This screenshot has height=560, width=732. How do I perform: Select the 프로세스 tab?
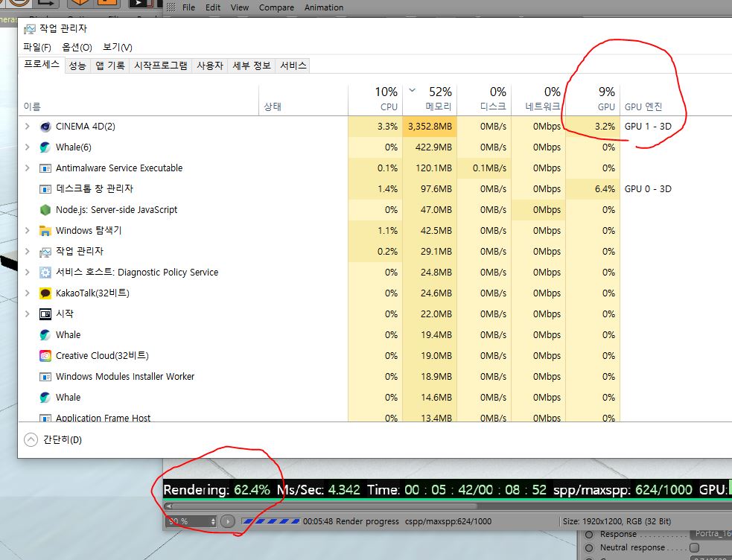pos(42,64)
